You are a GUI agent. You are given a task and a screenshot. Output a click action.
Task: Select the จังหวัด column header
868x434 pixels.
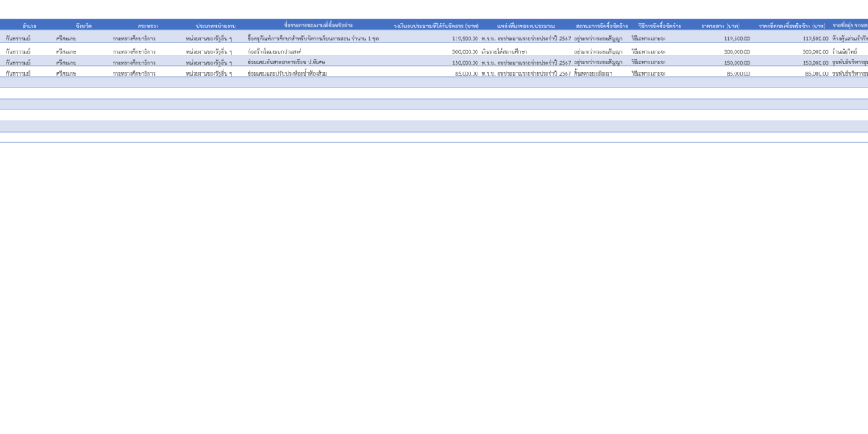click(84, 26)
